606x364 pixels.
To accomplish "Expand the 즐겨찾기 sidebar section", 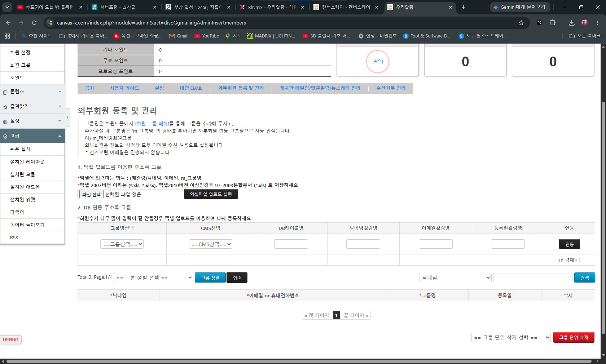I will (x=32, y=106).
